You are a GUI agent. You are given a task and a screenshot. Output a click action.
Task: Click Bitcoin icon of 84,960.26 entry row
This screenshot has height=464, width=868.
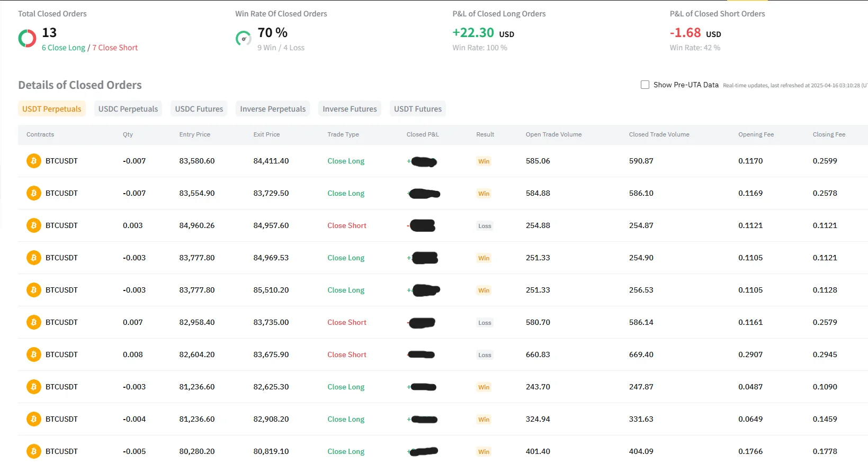click(x=34, y=225)
